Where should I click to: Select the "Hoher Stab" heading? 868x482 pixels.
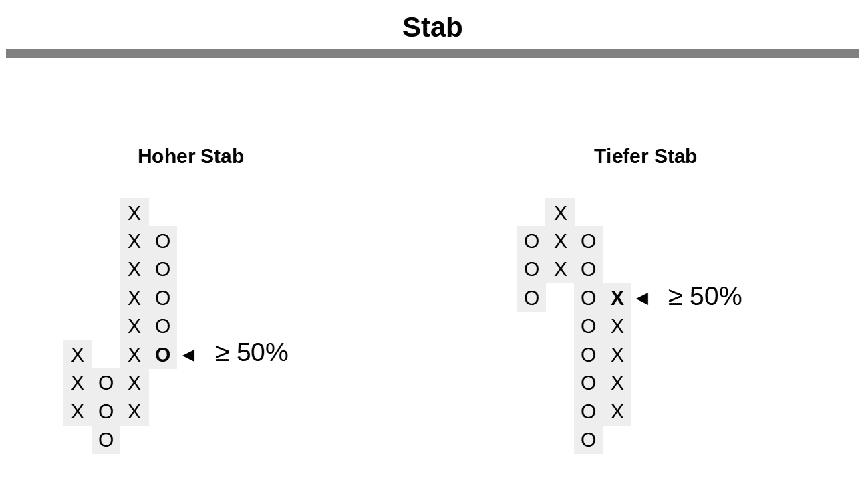point(190,156)
